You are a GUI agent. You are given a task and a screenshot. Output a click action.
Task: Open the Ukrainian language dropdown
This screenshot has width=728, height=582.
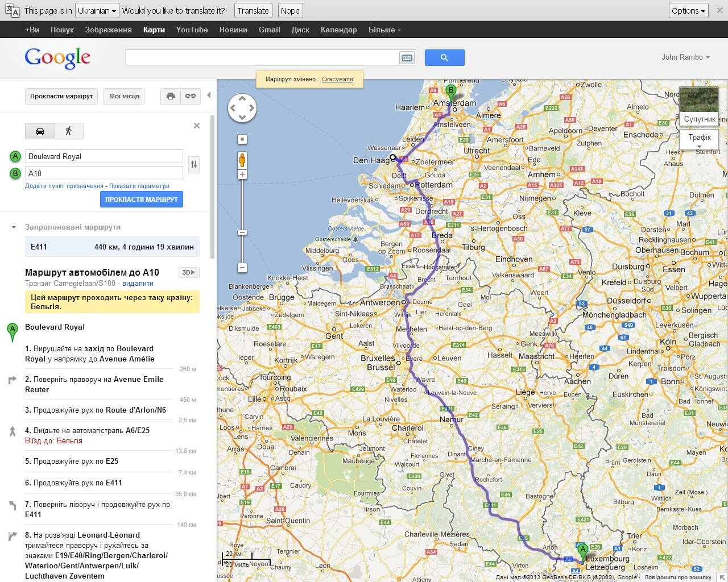point(97,11)
